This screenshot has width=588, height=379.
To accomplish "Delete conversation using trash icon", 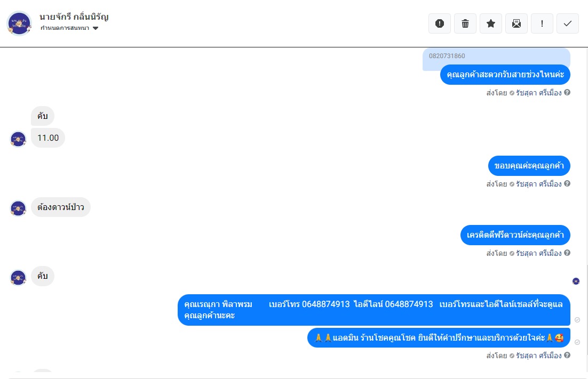I will click(x=465, y=23).
